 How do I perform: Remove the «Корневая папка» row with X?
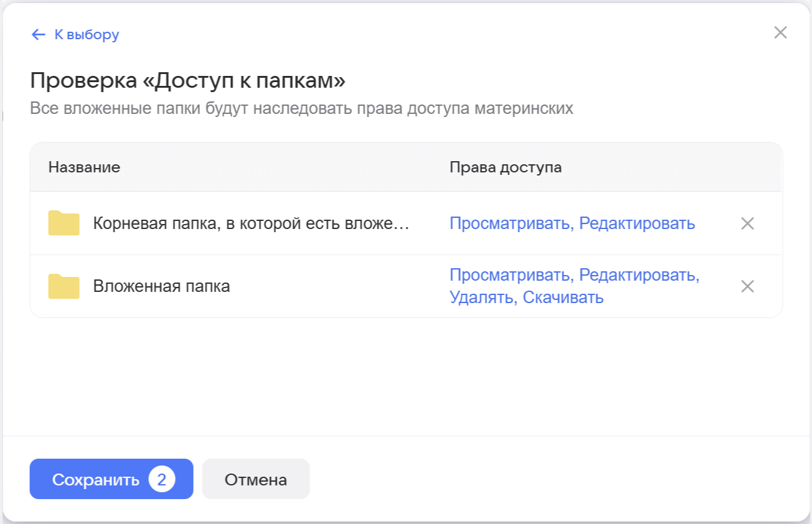pos(747,223)
